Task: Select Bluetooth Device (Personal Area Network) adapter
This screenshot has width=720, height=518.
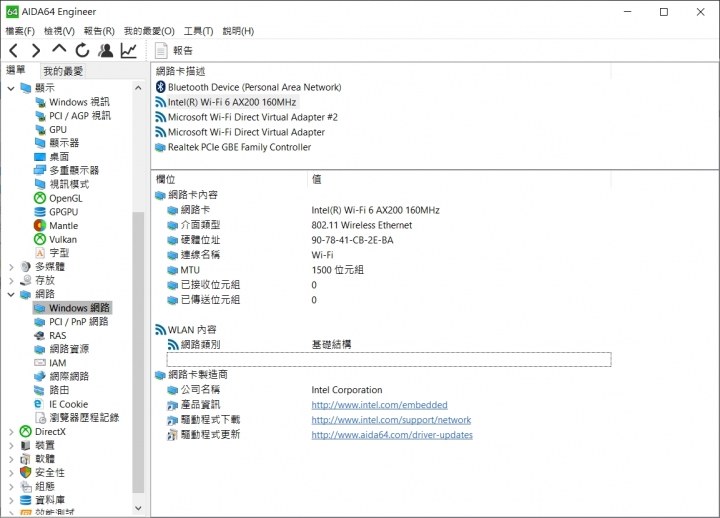Action: click(248, 87)
